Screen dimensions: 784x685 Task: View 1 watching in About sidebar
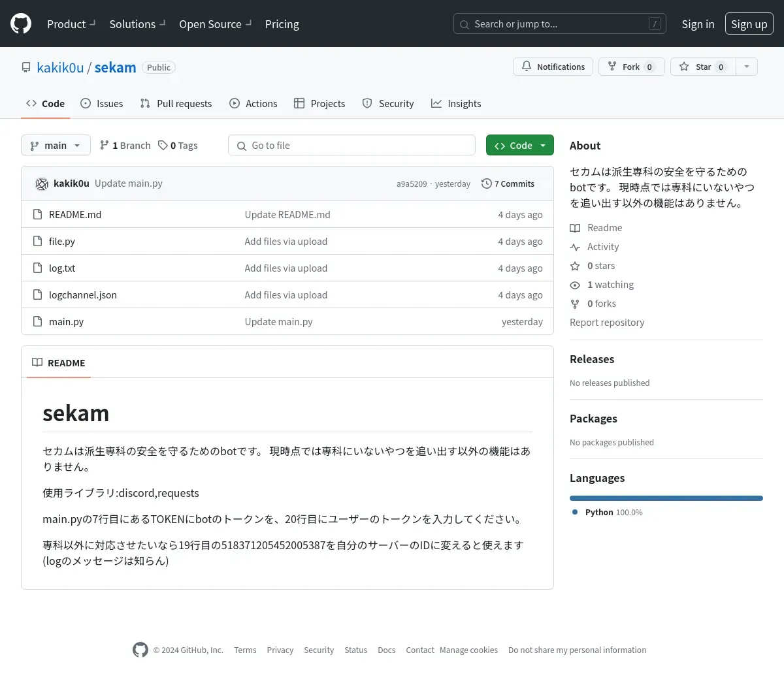pos(602,285)
